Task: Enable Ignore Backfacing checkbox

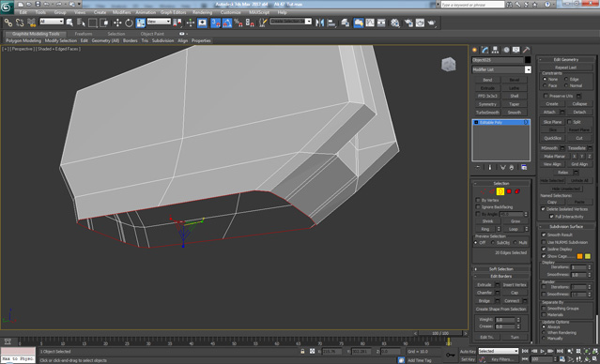Action: coord(478,206)
